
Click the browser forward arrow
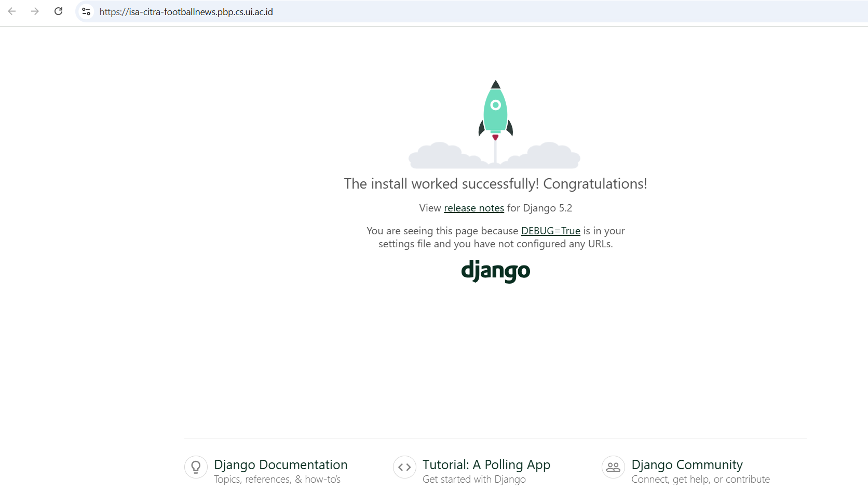tap(35, 11)
